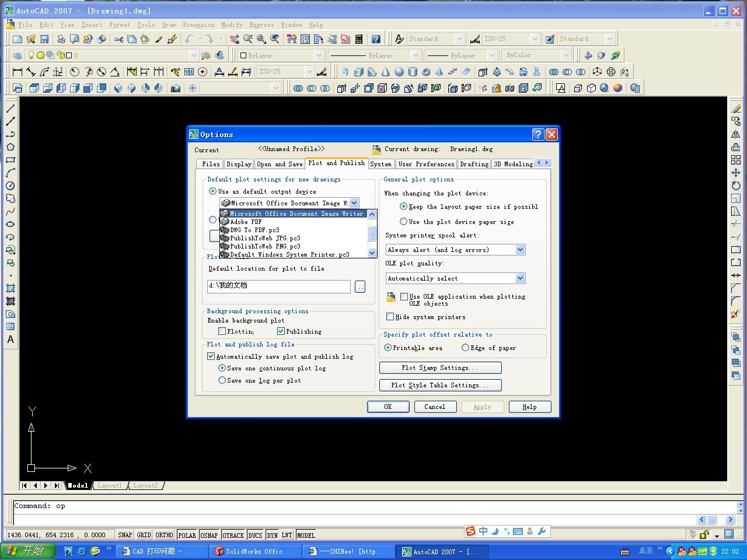Image resolution: width=747 pixels, height=560 pixels.
Task: Open the dimension style ISO-25 dropdown
Action: coord(534,39)
